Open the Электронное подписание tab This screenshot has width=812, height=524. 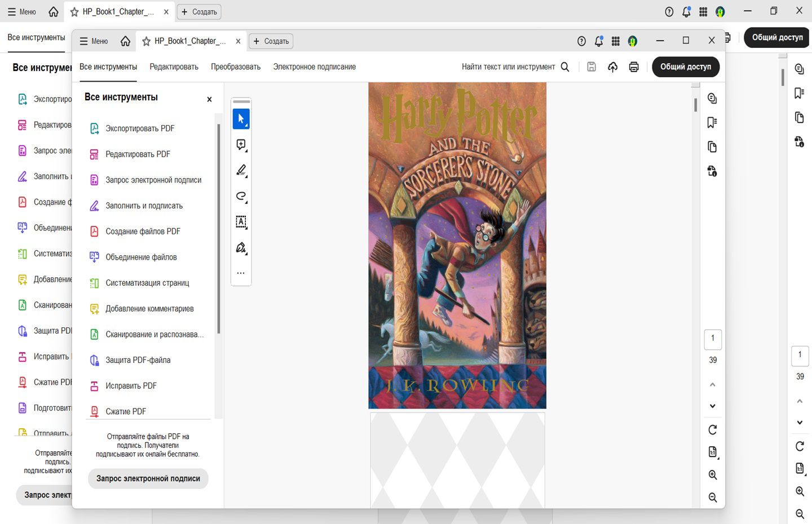point(315,67)
